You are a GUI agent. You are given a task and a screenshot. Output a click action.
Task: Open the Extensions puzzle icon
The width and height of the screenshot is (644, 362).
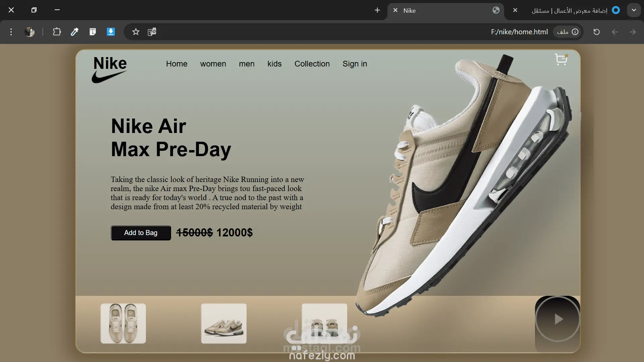tap(57, 32)
